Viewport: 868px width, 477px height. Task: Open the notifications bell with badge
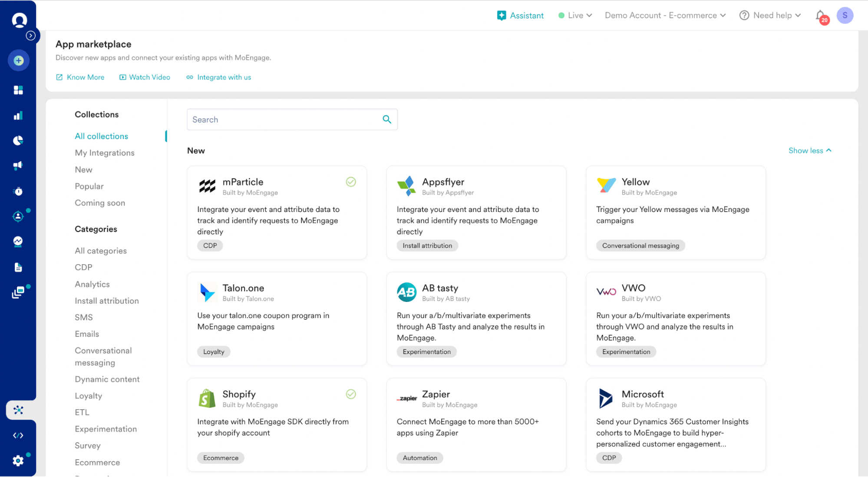coord(820,16)
